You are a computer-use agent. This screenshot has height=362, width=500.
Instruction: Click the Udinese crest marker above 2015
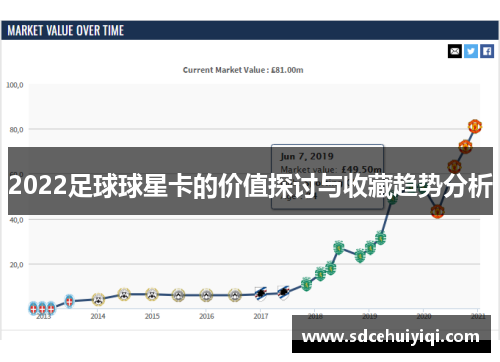coord(152,294)
